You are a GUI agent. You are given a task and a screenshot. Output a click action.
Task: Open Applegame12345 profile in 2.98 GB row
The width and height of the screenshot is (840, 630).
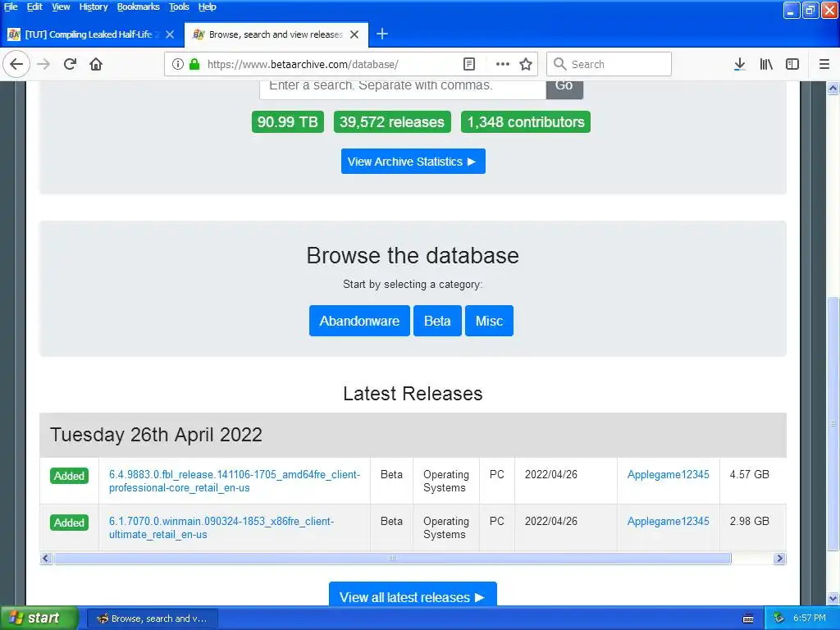tap(668, 521)
